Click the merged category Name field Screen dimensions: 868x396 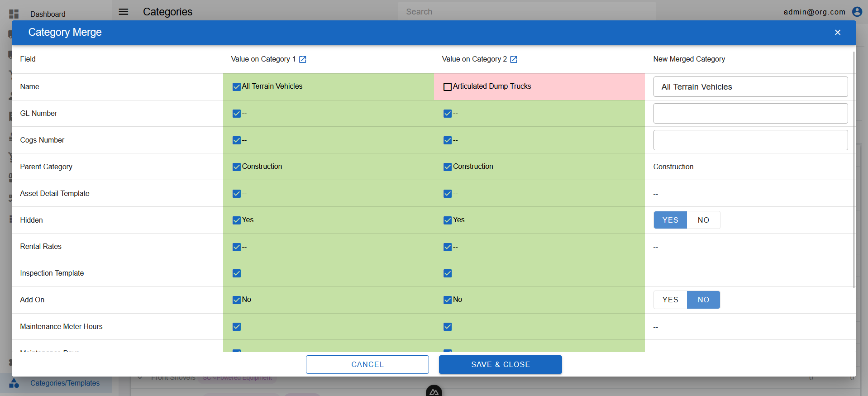coord(750,87)
